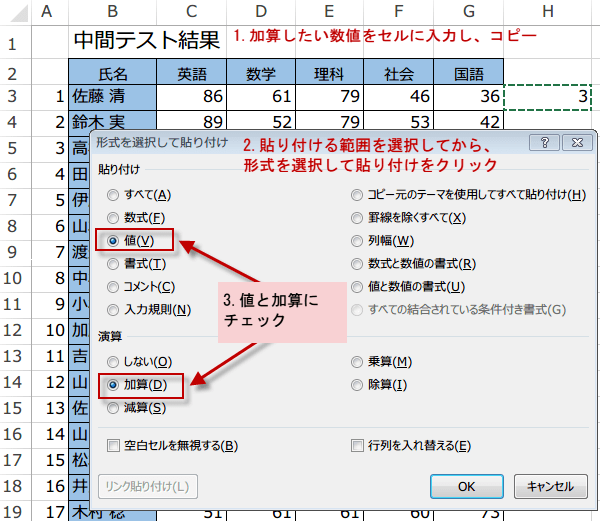This screenshot has width=600, height=521.
Task: Click copied cell H3 containing 3
Action: coord(548,97)
